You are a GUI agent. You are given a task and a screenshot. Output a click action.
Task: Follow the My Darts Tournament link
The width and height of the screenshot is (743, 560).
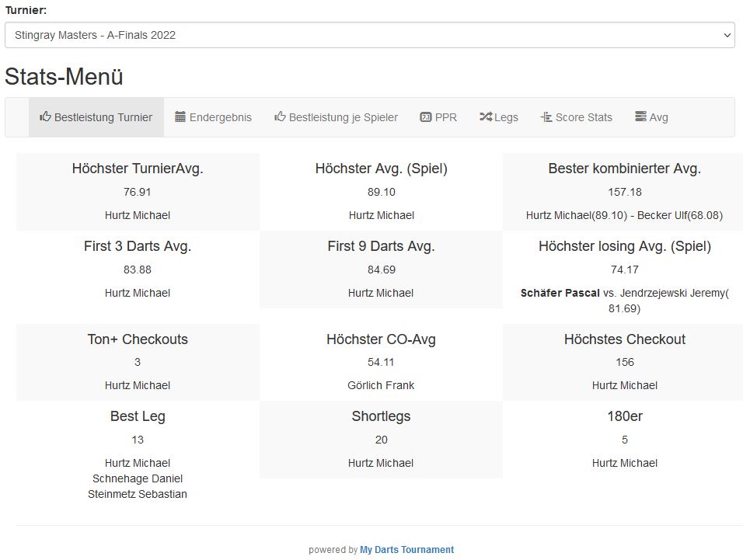point(406,550)
